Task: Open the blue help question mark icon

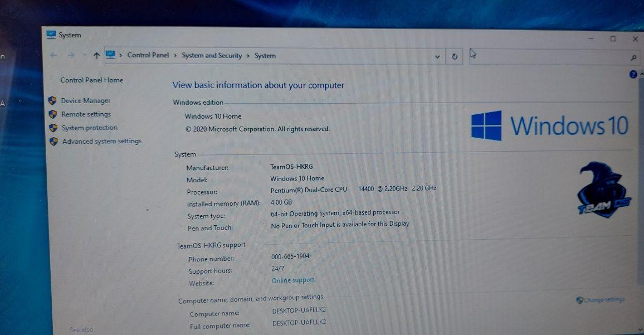Action: (633, 74)
